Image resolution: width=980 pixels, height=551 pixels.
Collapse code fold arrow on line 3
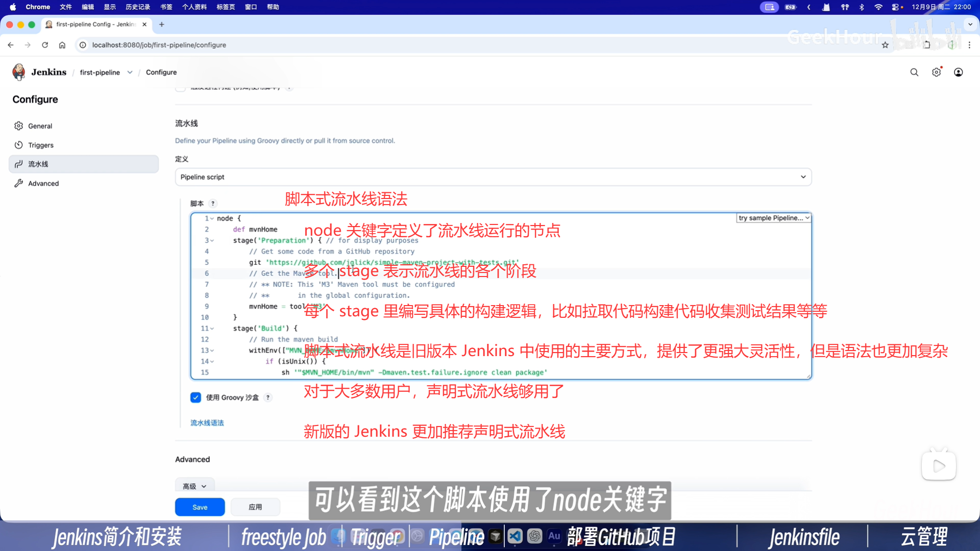(212, 241)
